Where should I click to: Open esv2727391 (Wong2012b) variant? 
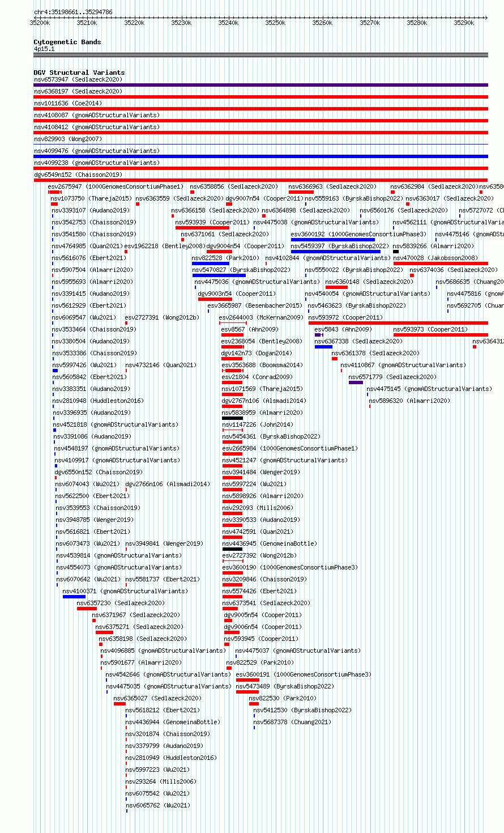pos(162,317)
